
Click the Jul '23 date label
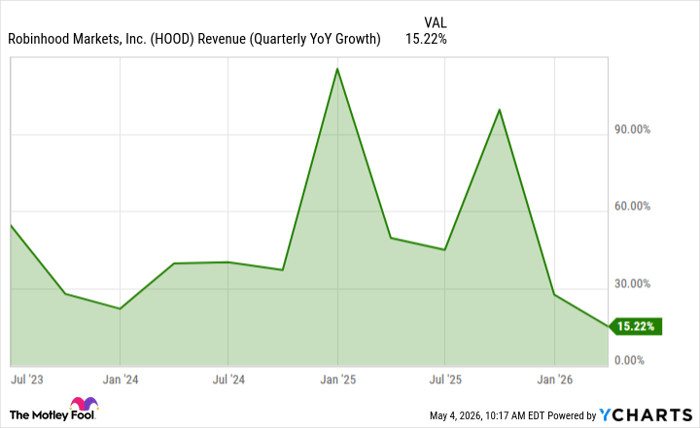[27, 380]
